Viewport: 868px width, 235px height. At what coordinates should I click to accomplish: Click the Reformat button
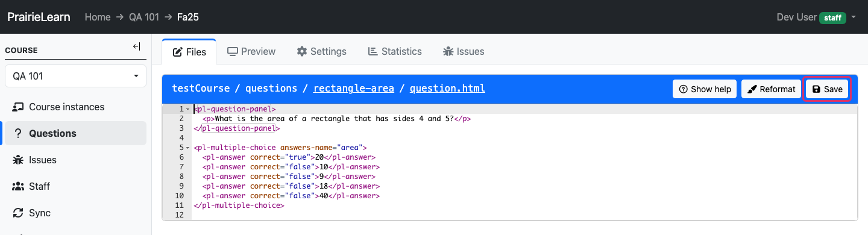pos(771,89)
